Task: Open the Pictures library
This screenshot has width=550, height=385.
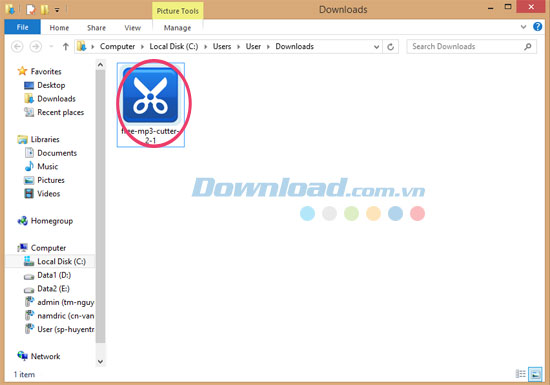Action: coord(51,180)
